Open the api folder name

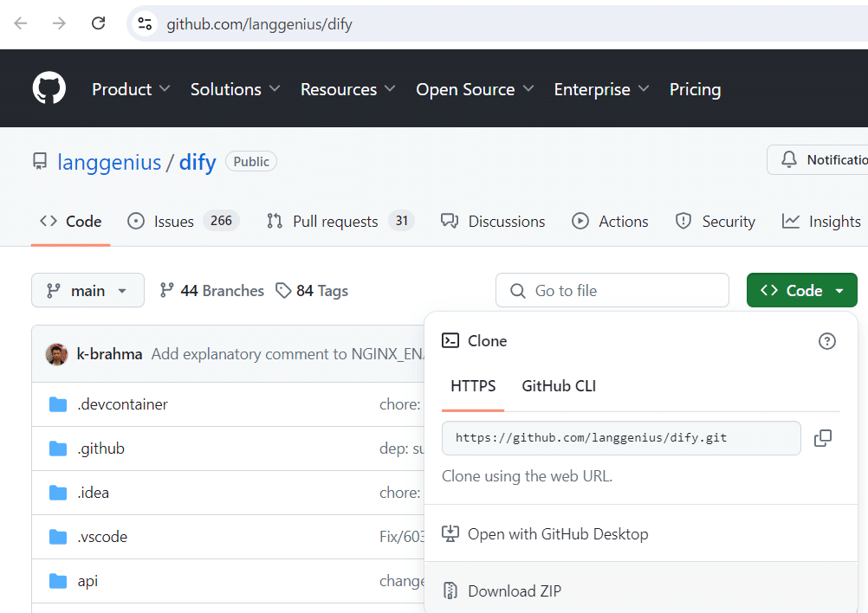[87, 581]
